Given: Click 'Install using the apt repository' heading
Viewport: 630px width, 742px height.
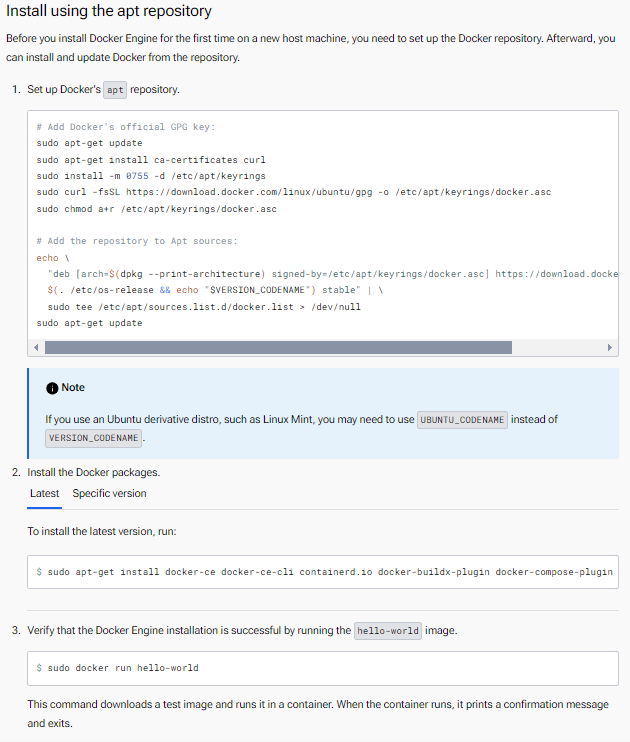Looking at the screenshot, I should pos(109,11).
